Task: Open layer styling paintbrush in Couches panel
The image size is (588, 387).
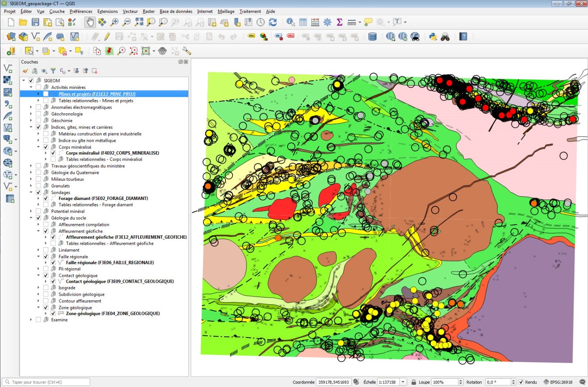Action: point(25,71)
